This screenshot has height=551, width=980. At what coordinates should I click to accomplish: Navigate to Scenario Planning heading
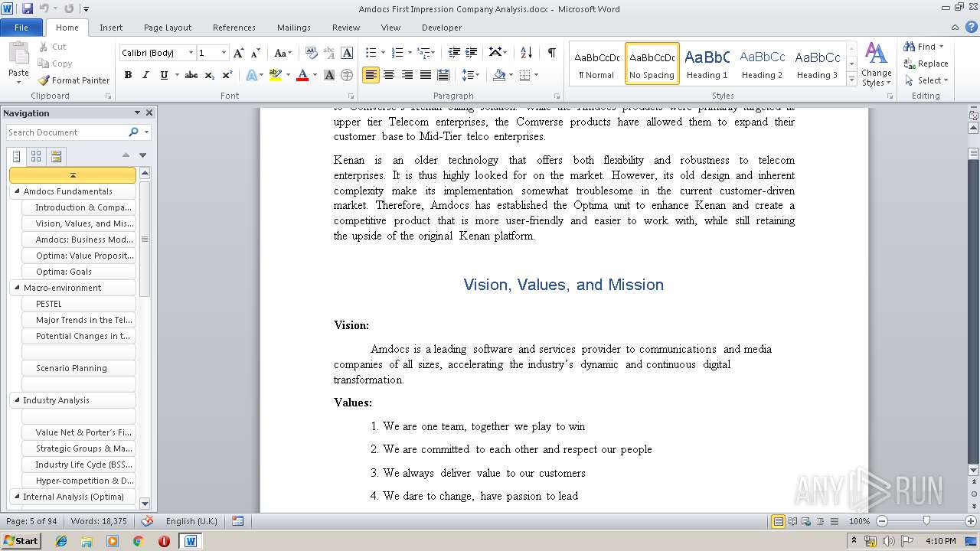click(x=79, y=368)
